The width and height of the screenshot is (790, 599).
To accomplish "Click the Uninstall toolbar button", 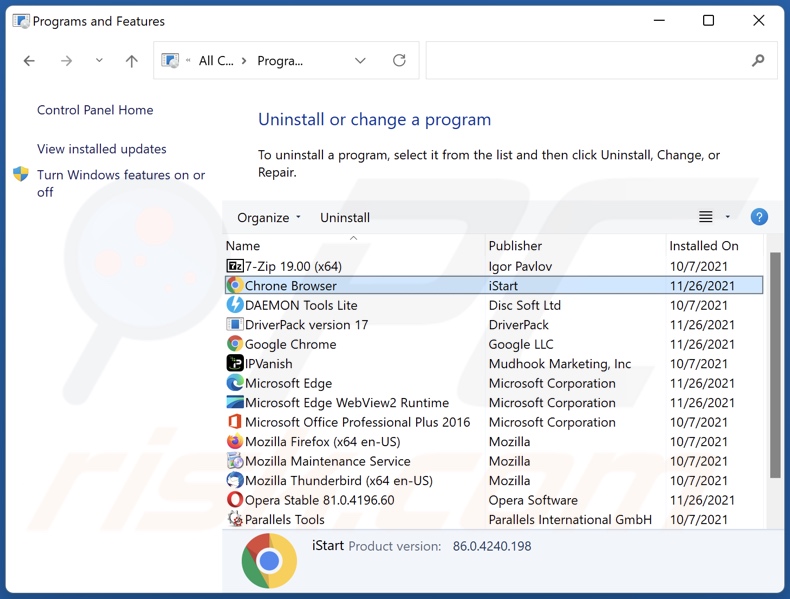I will (x=345, y=218).
